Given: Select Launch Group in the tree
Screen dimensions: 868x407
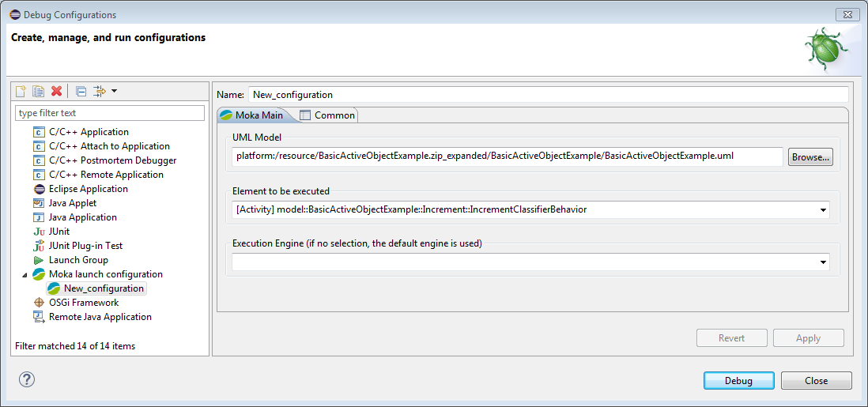Looking at the screenshot, I should (x=78, y=260).
